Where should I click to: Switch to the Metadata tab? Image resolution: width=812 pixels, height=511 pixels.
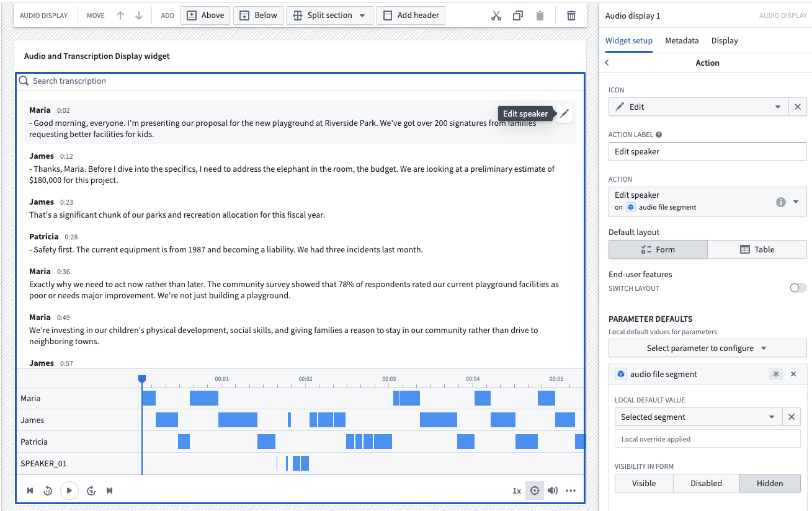(x=682, y=41)
